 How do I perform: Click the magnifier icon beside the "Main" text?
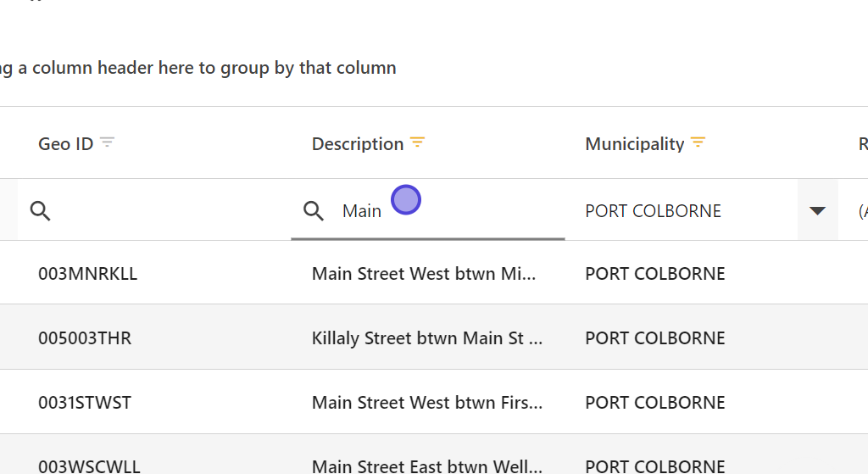314,211
